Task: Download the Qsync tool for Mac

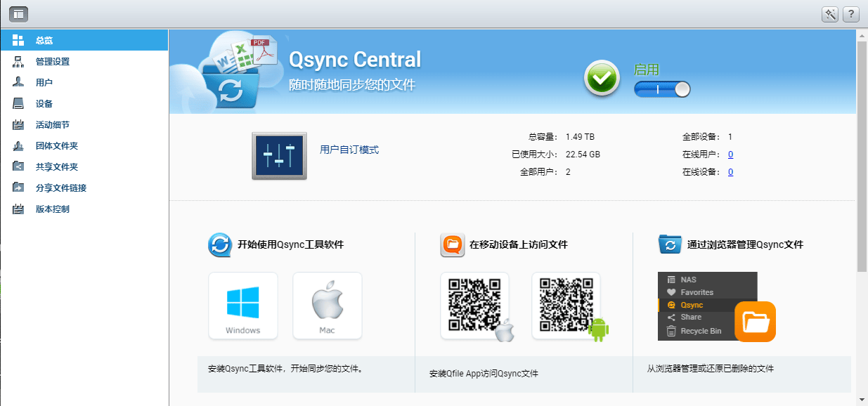Action: point(328,306)
